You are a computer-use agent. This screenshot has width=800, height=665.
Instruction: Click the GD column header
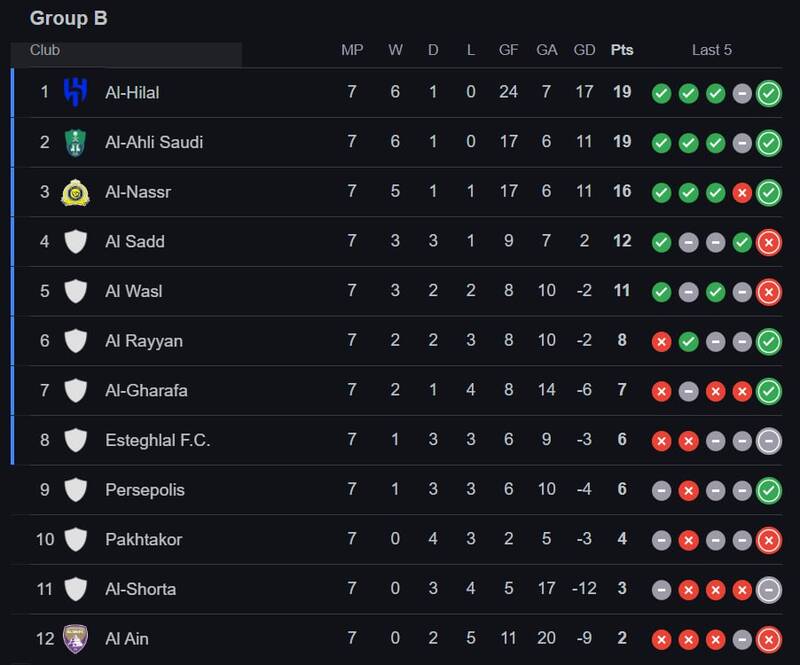(x=584, y=50)
